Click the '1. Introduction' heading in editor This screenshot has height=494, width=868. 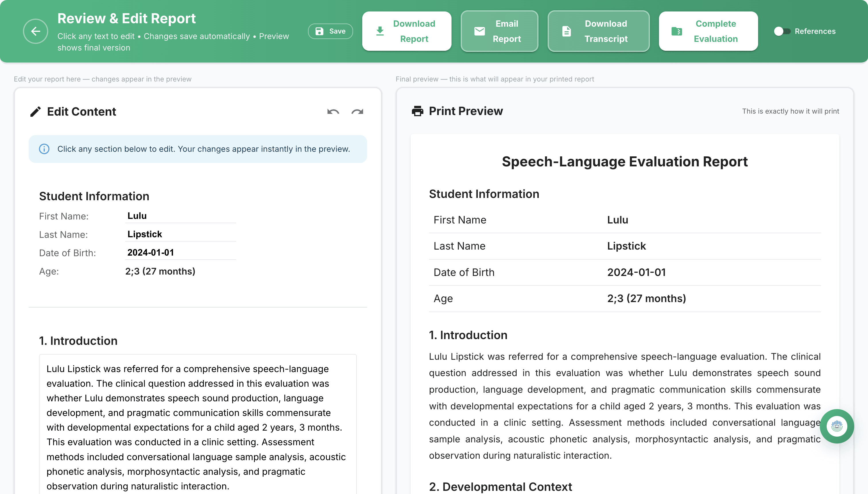(78, 341)
